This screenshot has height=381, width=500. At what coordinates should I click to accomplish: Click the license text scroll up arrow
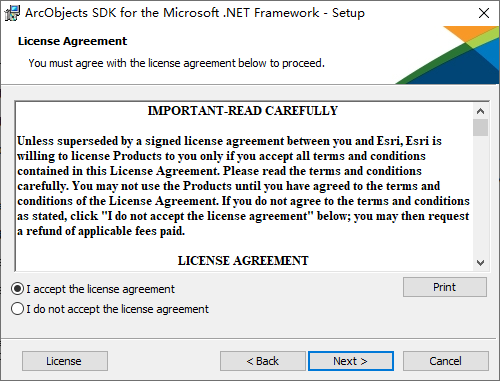coord(480,111)
